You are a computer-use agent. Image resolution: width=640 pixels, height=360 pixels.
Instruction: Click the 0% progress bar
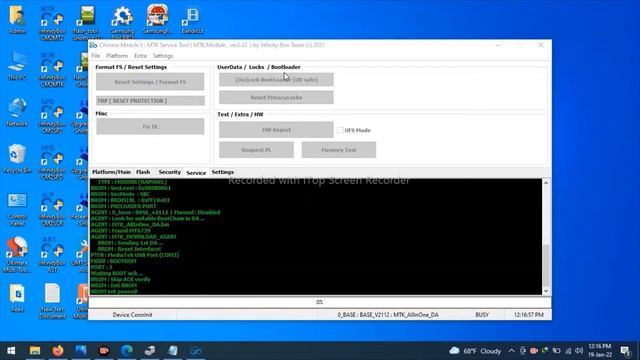pos(320,302)
